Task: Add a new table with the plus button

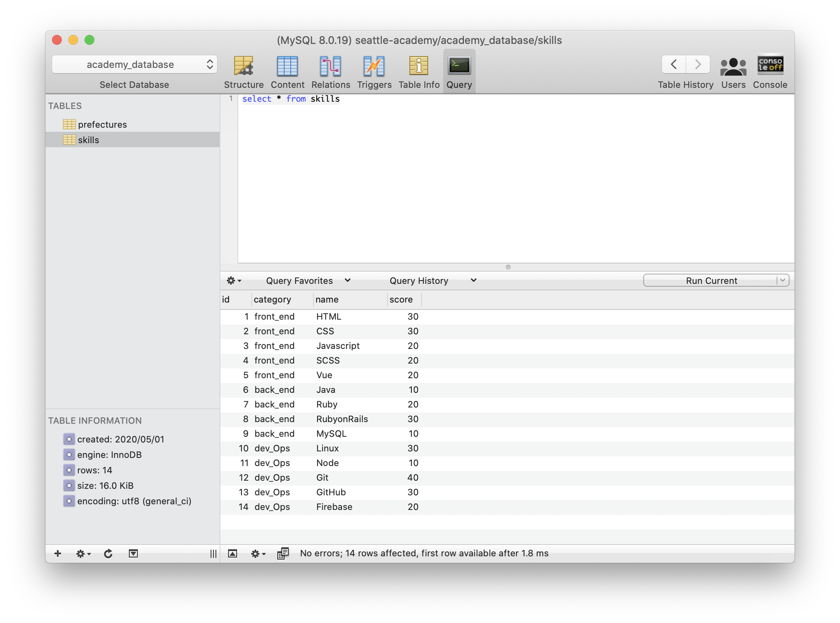Action: click(x=57, y=553)
